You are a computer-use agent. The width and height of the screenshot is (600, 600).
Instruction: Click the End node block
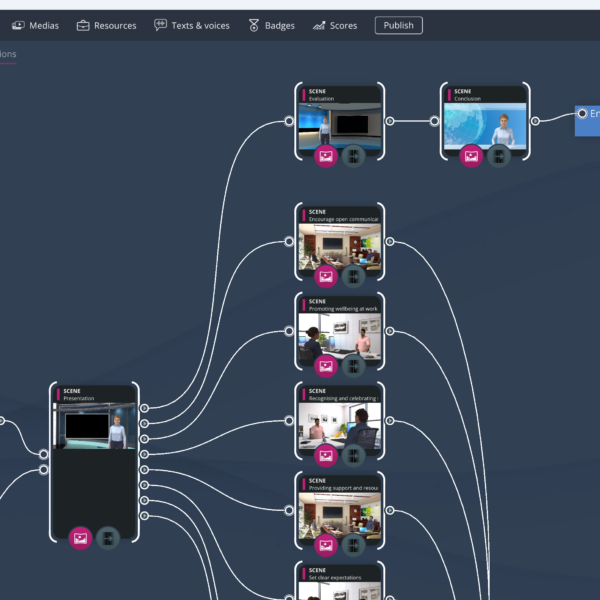(x=588, y=114)
